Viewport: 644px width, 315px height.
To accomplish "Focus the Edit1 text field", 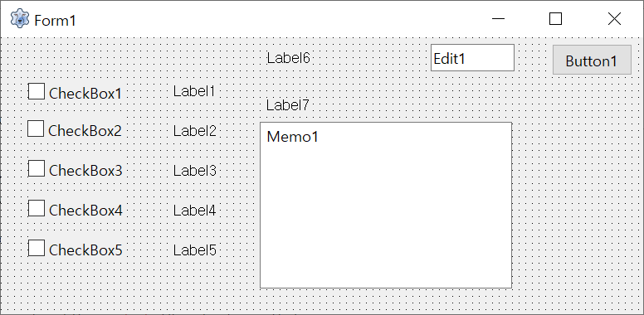I will point(472,58).
